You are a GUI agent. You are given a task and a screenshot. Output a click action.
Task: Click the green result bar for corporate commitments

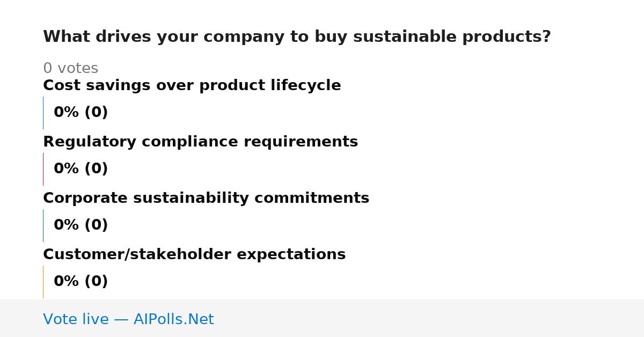pyautogui.click(x=43, y=225)
